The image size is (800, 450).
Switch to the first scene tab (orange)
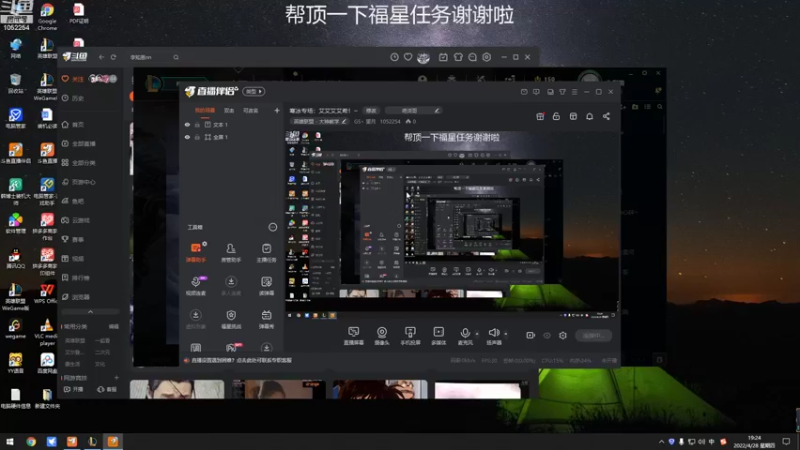(205, 110)
